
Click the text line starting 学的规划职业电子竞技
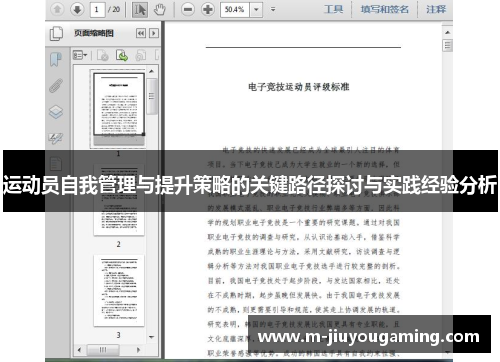(303, 222)
